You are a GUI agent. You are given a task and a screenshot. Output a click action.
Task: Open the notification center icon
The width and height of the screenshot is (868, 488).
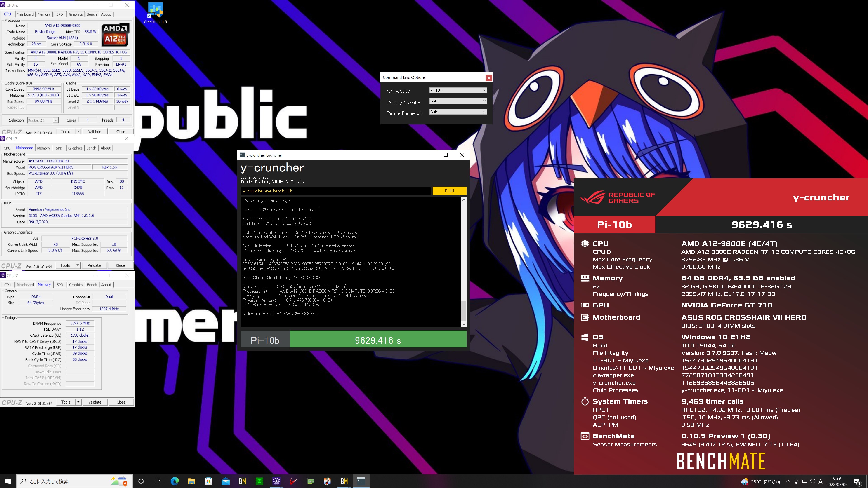pyautogui.click(x=857, y=482)
